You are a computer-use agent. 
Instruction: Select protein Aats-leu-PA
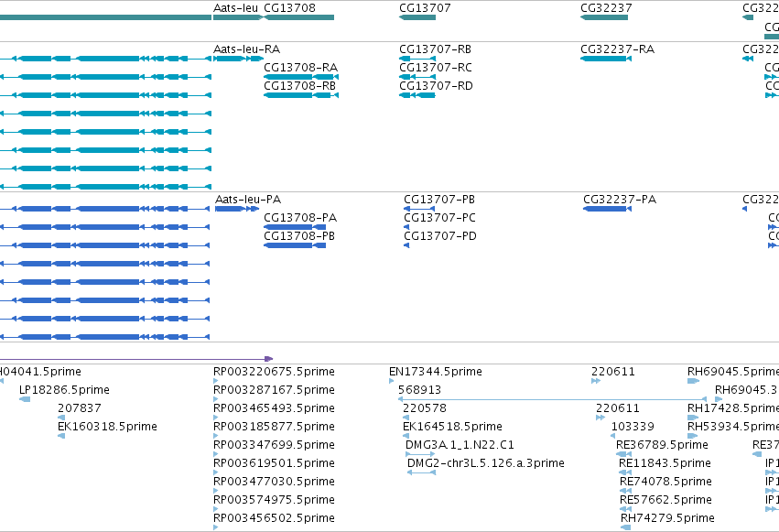point(248,200)
